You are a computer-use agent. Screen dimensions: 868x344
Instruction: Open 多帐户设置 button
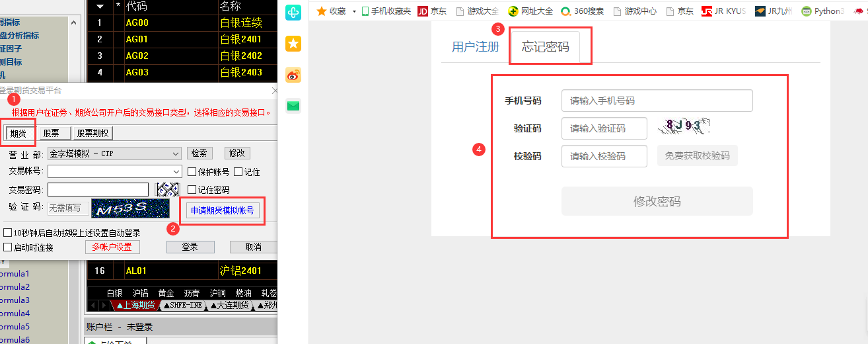pyautogui.click(x=112, y=247)
